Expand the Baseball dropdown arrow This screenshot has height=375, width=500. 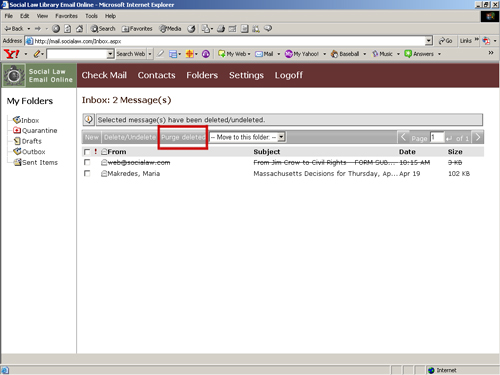point(365,54)
